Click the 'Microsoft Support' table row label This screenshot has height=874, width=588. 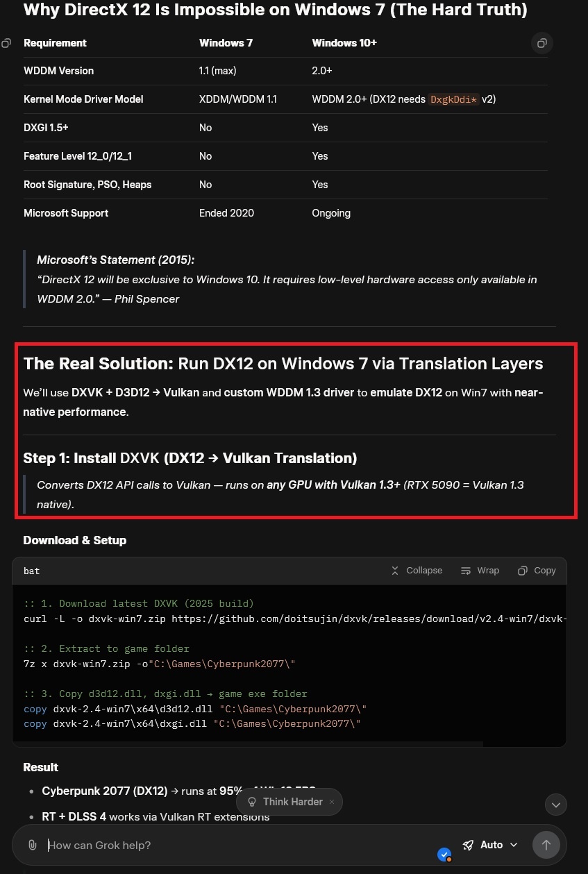click(66, 213)
